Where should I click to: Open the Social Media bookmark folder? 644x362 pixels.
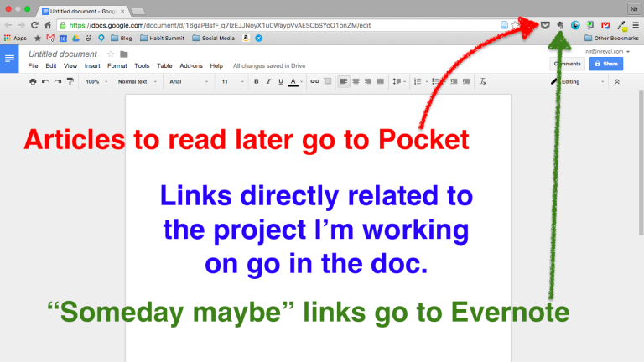(x=214, y=39)
